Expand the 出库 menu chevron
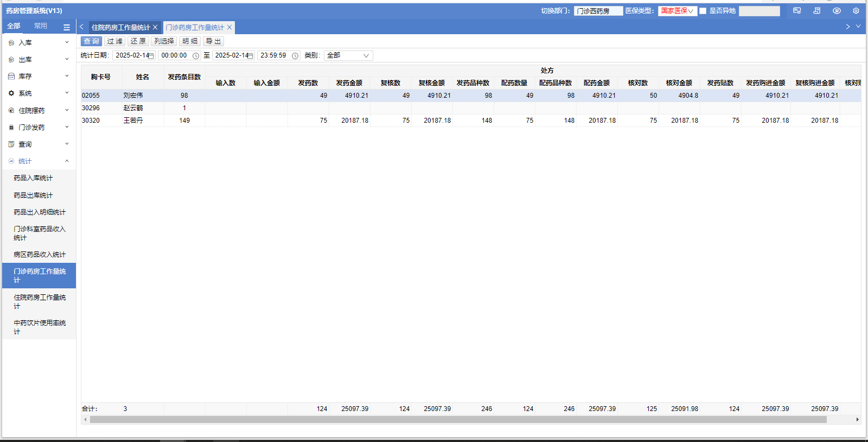This screenshot has width=868, height=442. (x=67, y=59)
